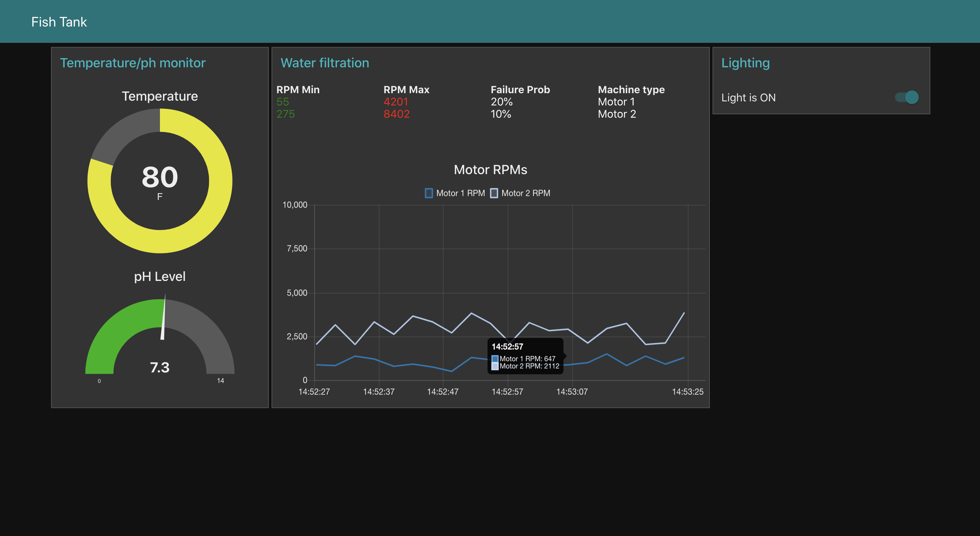Click the RPM Min column header
The height and width of the screenshot is (536, 980).
[298, 90]
